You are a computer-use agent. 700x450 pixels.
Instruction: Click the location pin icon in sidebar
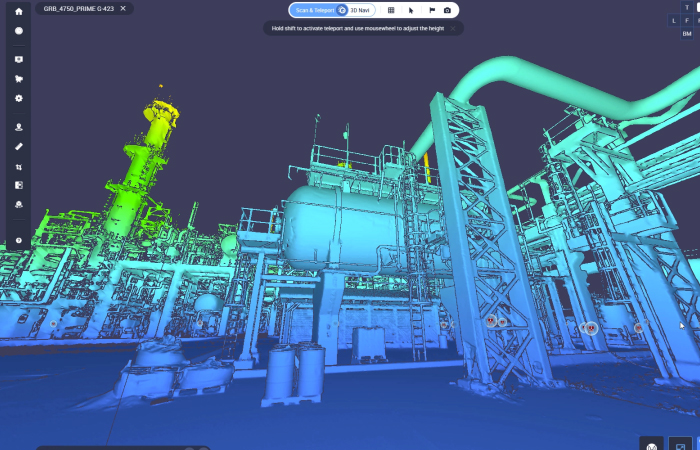pos(18,127)
